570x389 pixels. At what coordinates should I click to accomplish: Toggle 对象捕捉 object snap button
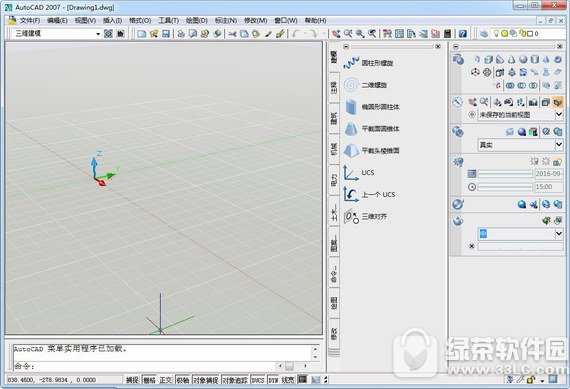[x=206, y=380]
